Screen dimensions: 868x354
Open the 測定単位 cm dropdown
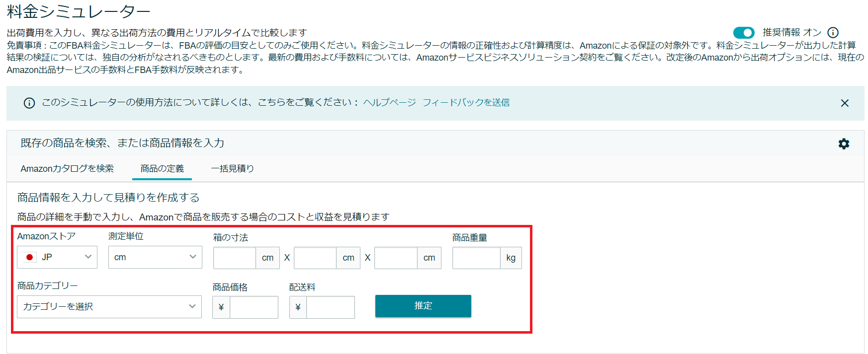coord(155,257)
